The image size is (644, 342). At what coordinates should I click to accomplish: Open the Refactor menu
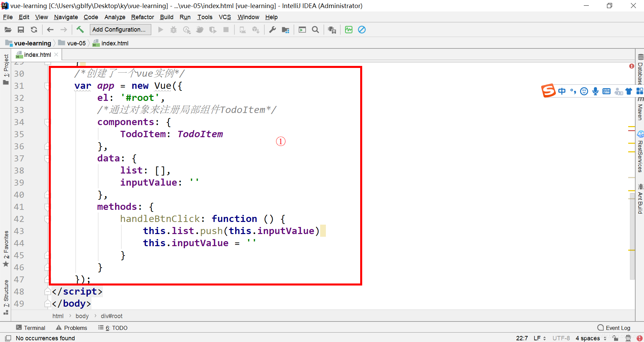click(143, 17)
